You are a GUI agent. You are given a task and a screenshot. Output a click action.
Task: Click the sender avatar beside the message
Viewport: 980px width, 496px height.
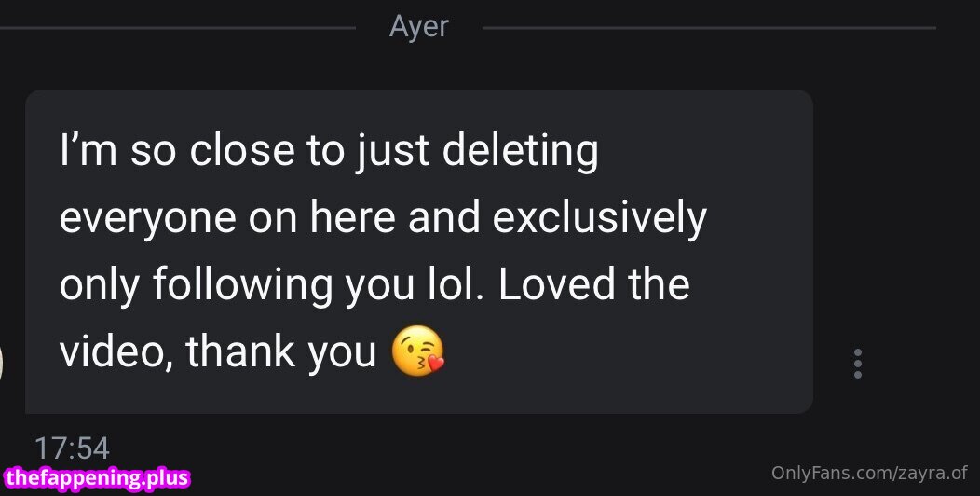[2, 362]
